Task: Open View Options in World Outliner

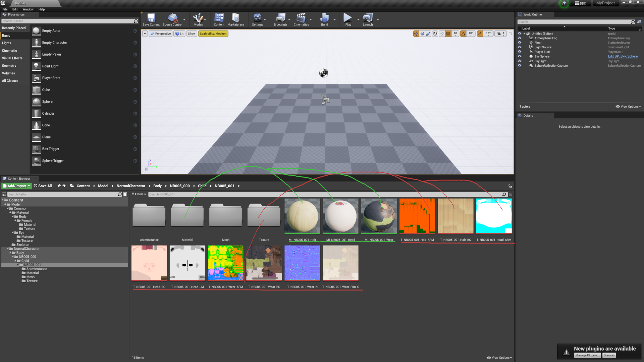Action: pos(628,107)
